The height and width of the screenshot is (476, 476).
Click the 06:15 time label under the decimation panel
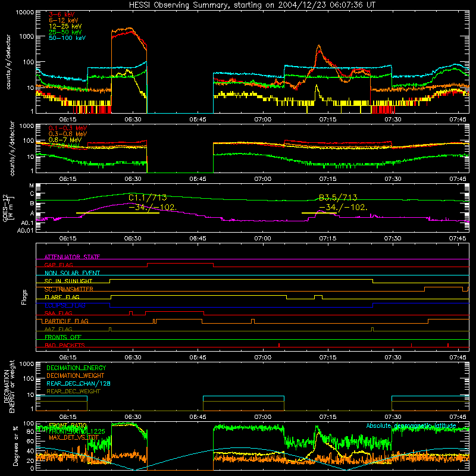coord(68,417)
